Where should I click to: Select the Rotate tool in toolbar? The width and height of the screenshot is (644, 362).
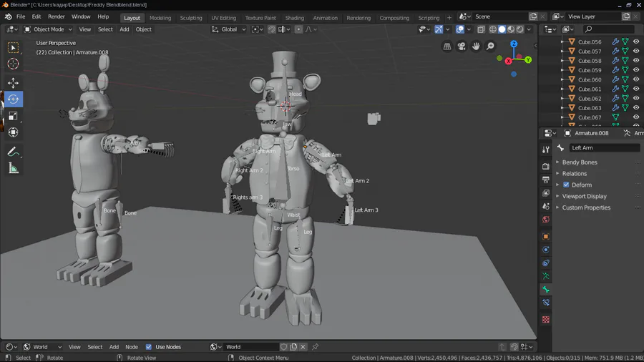tap(13, 99)
